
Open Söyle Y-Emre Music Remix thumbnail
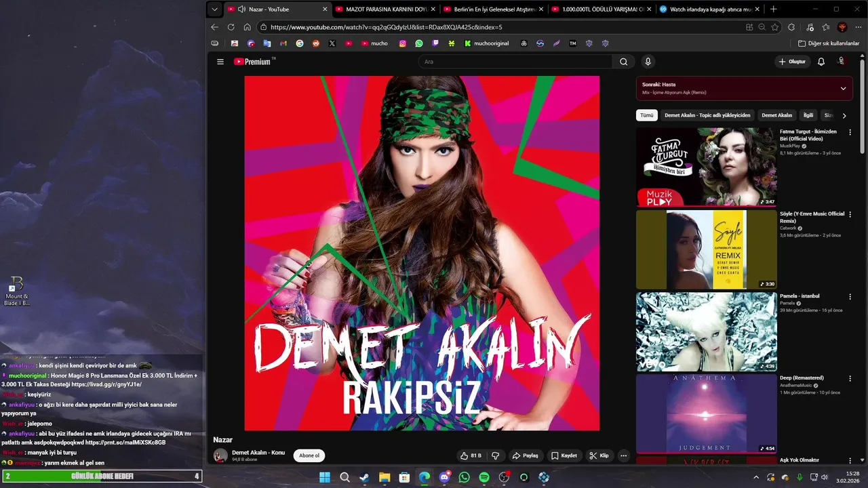[x=706, y=249]
